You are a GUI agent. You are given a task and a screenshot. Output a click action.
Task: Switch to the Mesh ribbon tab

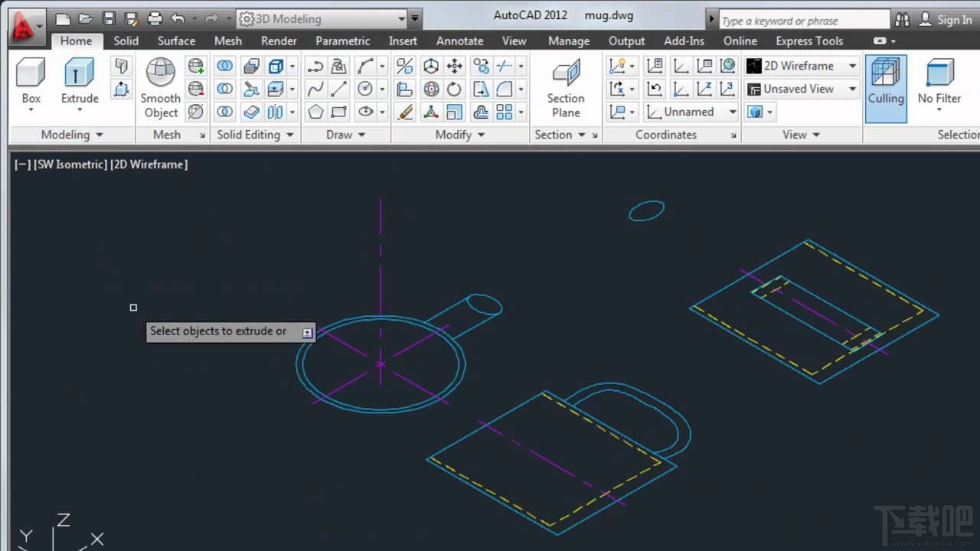(227, 41)
